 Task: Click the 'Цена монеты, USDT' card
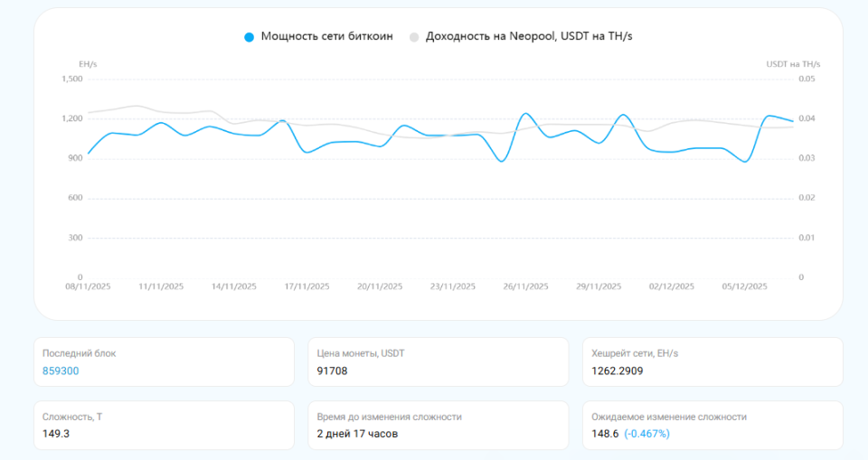coord(438,361)
